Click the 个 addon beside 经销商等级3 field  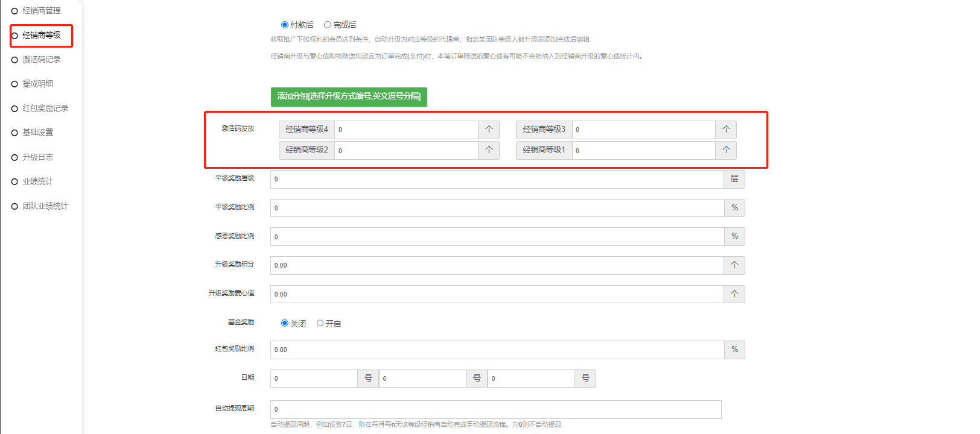pos(726,130)
